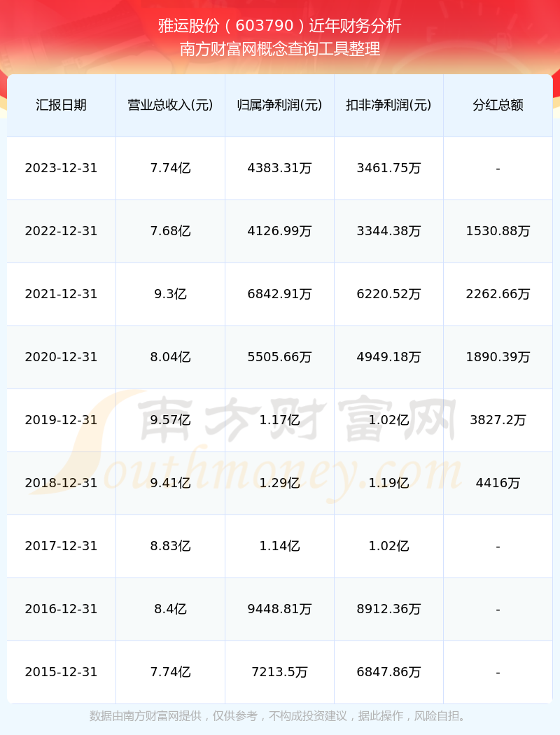Select the 2022-12-31 date cell
Image resolution: width=560 pixels, height=735 pixels.
(x=62, y=231)
